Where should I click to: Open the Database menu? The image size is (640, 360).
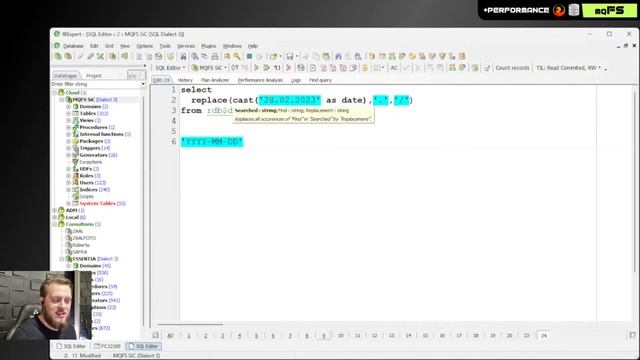tap(73, 46)
